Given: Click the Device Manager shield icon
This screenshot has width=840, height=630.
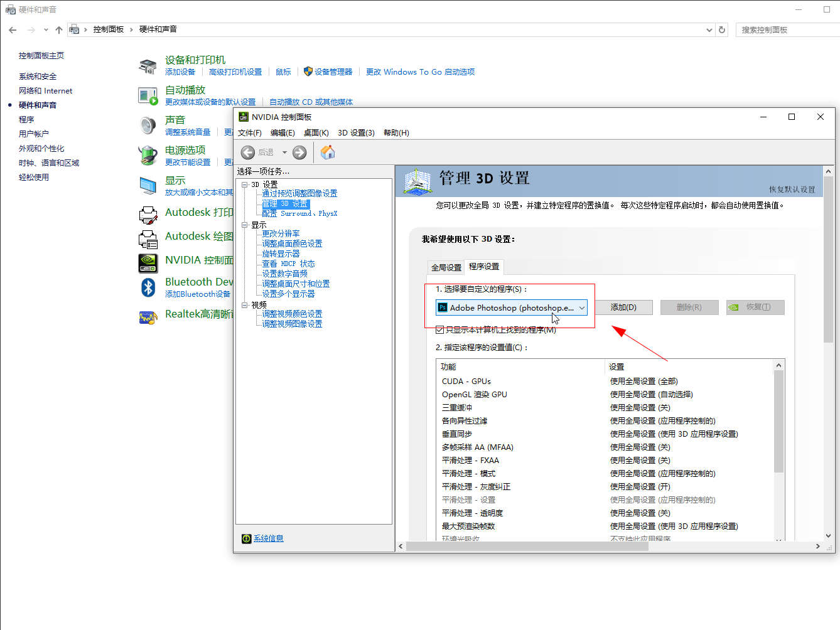Looking at the screenshot, I should pyautogui.click(x=308, y=72).
